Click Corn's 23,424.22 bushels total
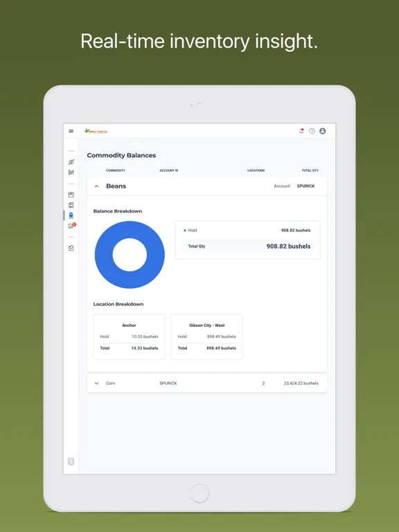This screenshot has width=399, height=532. pos(301,383)
